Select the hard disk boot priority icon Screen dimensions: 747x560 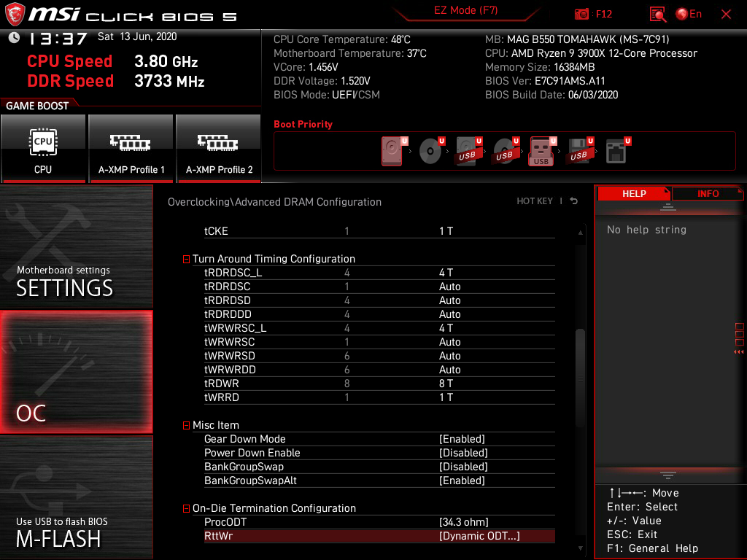[392, 151]
